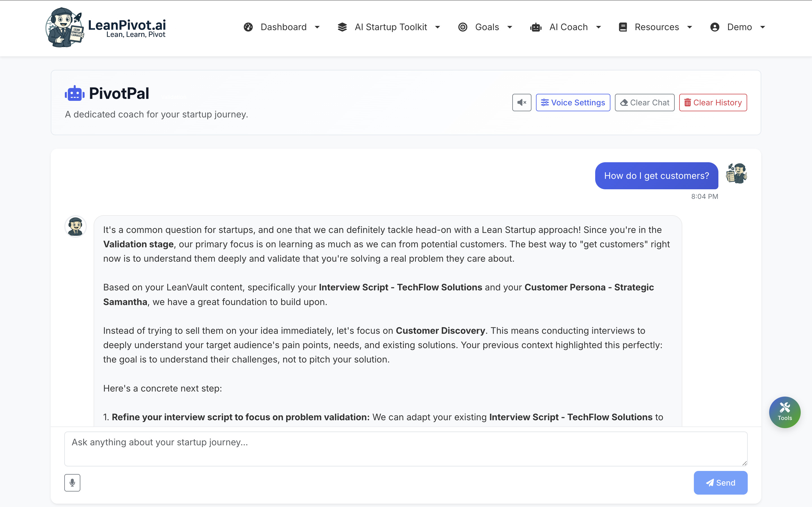Open the AI Coach menu
The image size is (812, 507).
(568, 27)
